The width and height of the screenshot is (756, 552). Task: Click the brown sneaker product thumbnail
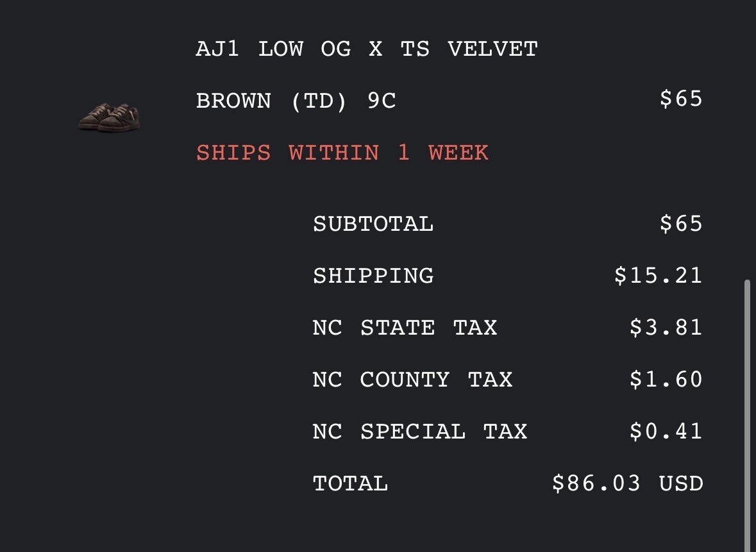(110, 117)
